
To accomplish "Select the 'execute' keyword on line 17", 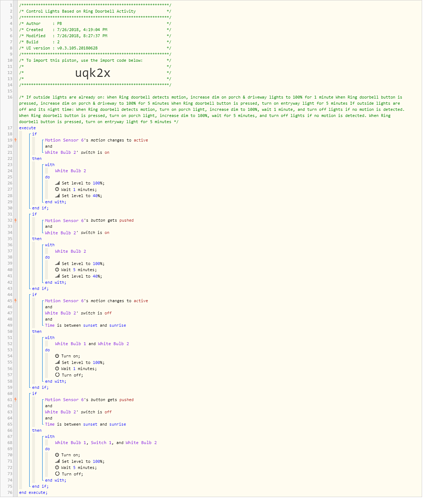I will pyautogui.click(x=27, y=128).
